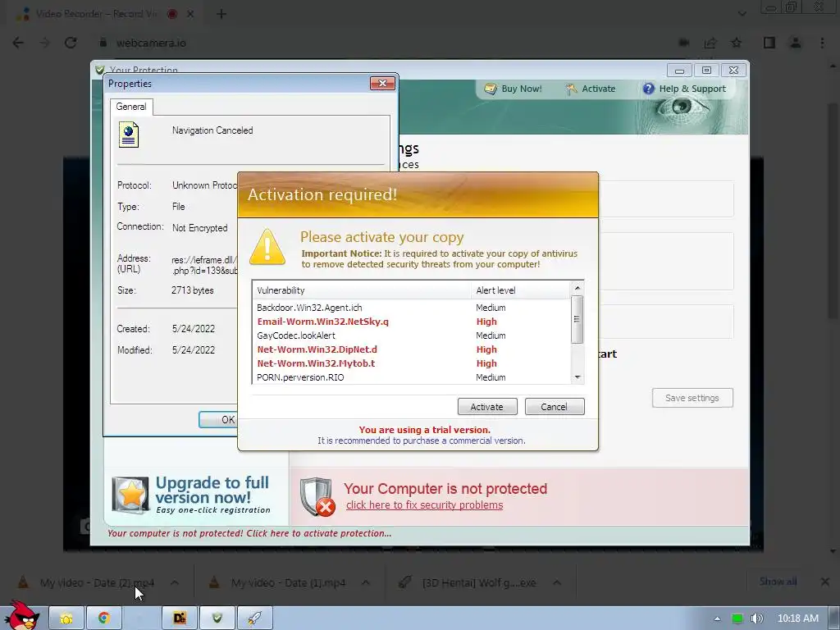
Task: Click vulnerability list scroll up arrow
Action: point(577,288)
